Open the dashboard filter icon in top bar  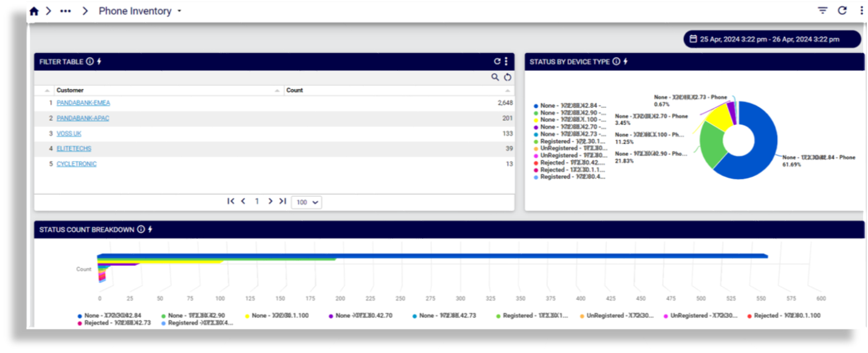click(x=822, y=11)
